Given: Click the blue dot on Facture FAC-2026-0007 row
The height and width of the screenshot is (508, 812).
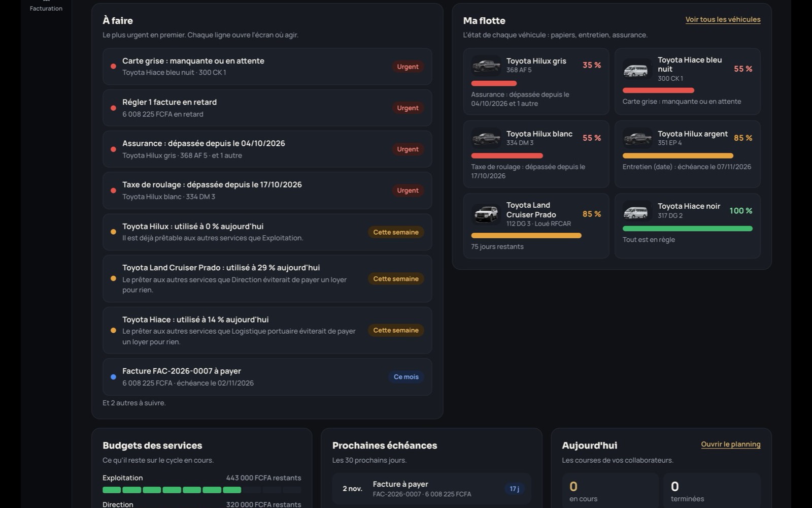Looking at the screenshot, I should point(113,377).
